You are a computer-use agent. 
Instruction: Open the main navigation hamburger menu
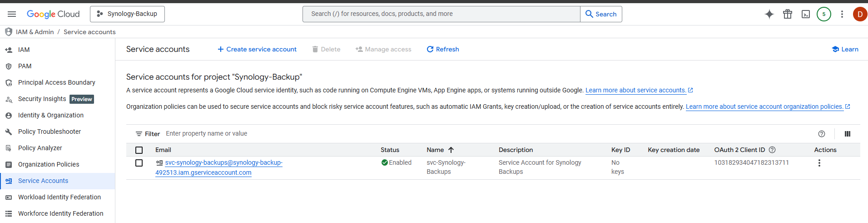click(x=12, y=14)
